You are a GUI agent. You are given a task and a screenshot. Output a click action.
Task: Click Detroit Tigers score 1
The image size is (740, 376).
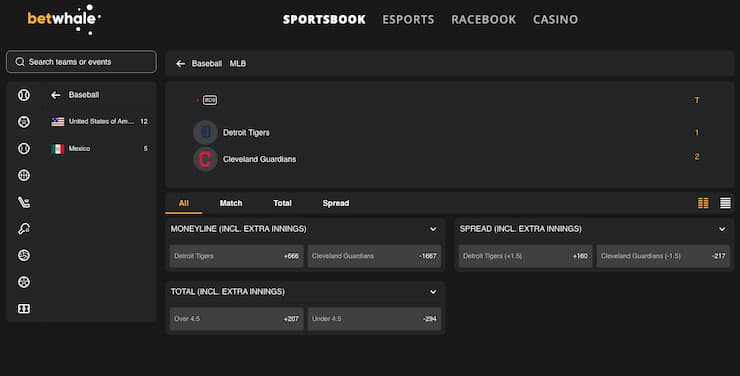coord(697,133)
